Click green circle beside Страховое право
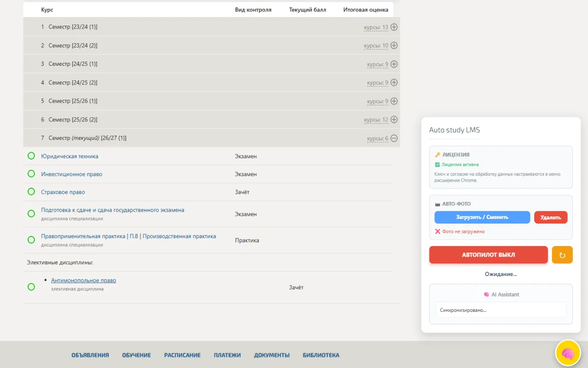 pos(31,191)
